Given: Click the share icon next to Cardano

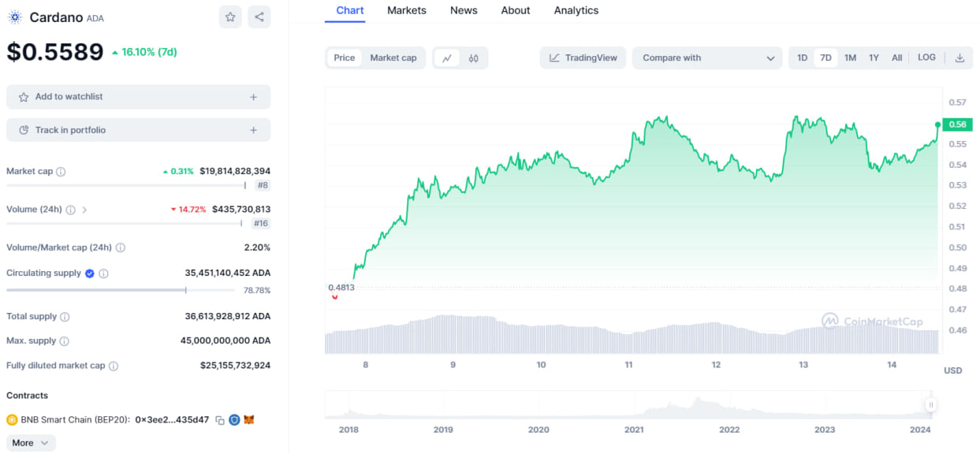Looking at the screenshot, I should pyautogui.click(x=259, y=17).
